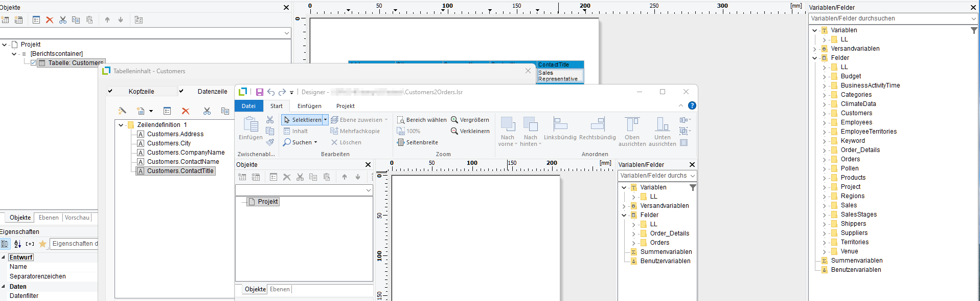
Task: Click Verkleinern zoom-out tool in ribbon
Action: (x=470, y=131)
